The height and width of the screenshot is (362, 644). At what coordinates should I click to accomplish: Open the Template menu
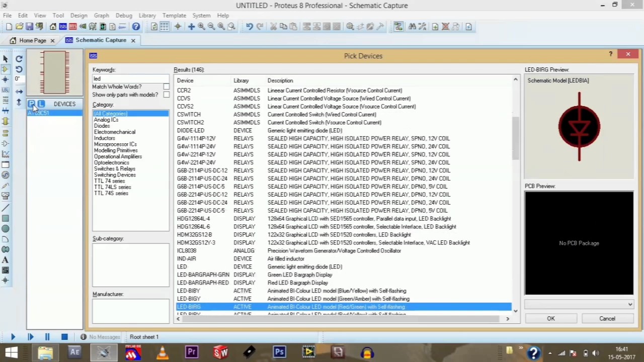point(174,16)
